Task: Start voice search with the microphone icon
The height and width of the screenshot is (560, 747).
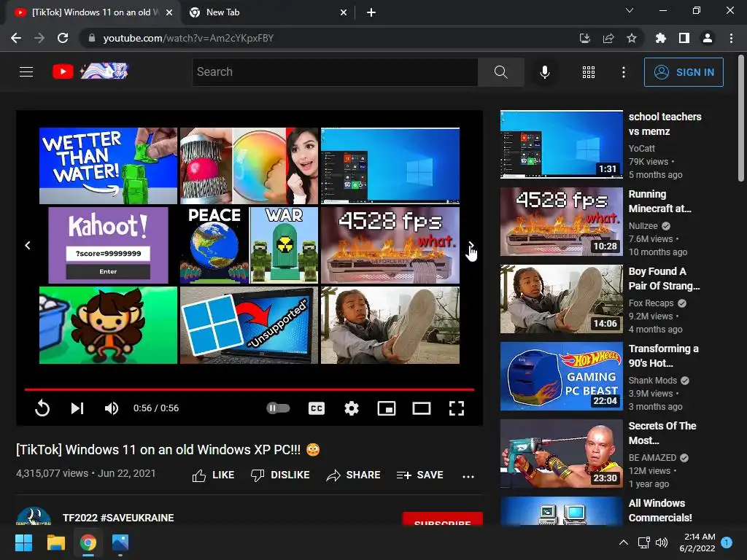Action: click(x=544, y=72)
